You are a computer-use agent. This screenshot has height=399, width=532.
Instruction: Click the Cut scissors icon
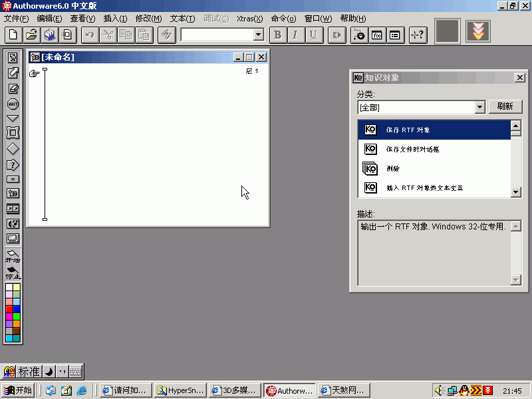pos(108,35)
